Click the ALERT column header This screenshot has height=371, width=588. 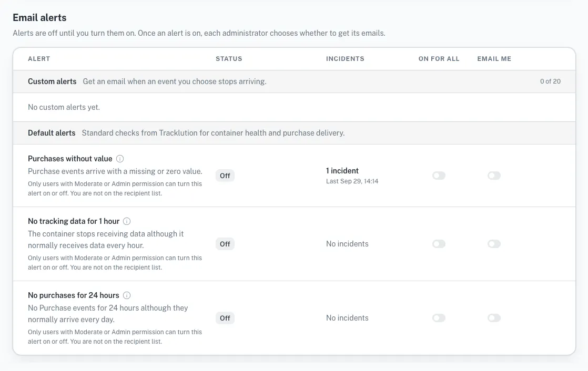(39, 59)
